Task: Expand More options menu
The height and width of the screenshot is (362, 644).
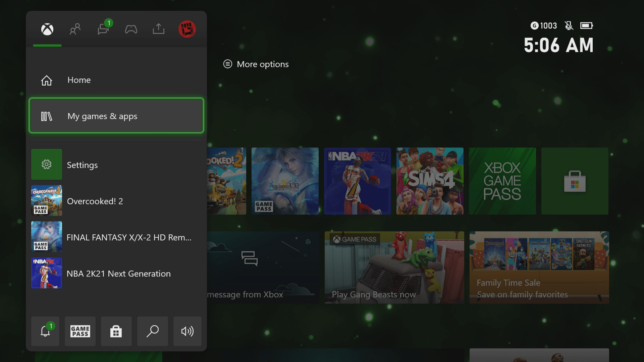Action: [x=256, y=64]
